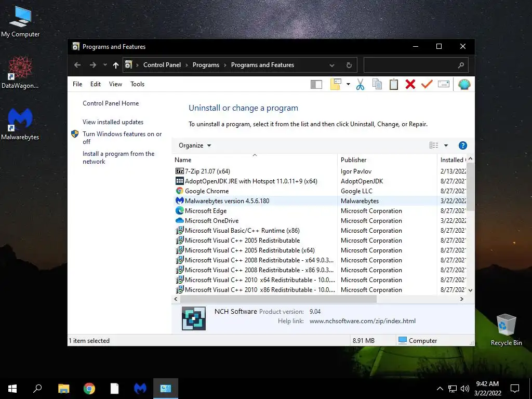Screen dimensions: 532x399
Task: Click the My Computer desktop icon
Action: tap(20, 21)
